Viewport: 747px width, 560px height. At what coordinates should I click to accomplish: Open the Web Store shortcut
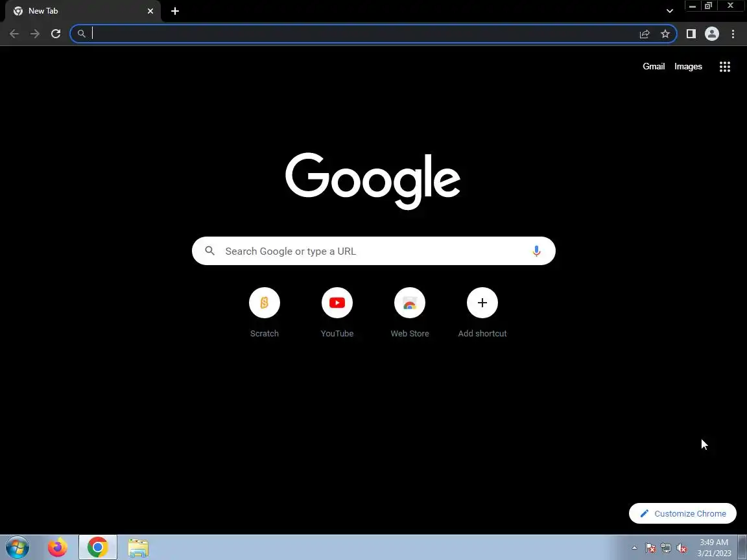(410, 303)
